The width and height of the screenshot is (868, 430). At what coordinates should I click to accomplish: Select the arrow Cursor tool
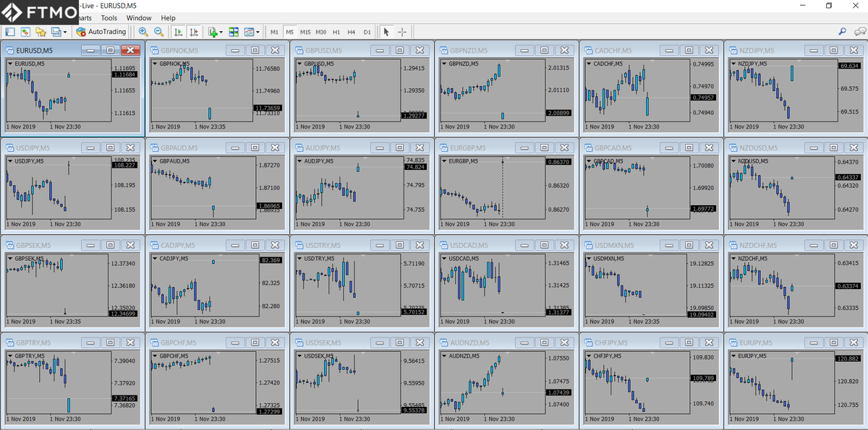tap(386, 32)
